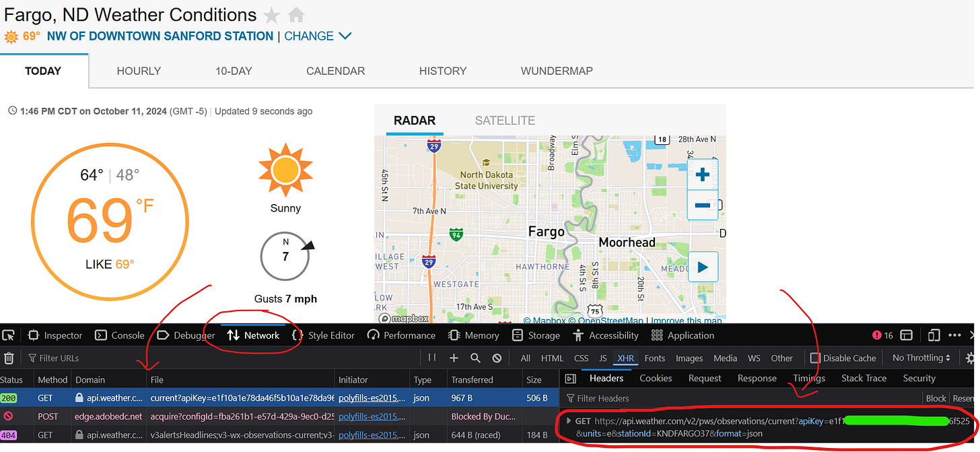Switch to the HOURLY tab
The image size is (980, 452).
click(x=139, y=71)
